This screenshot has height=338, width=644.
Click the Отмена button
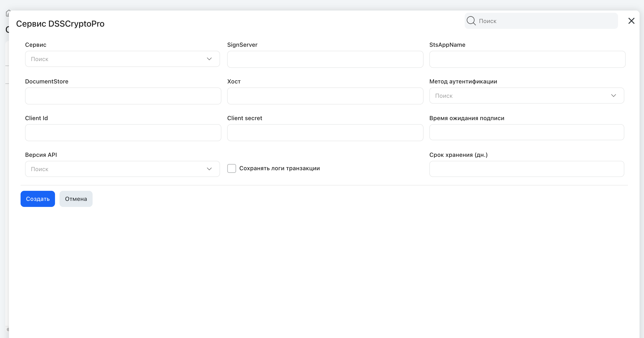(76, 199)
